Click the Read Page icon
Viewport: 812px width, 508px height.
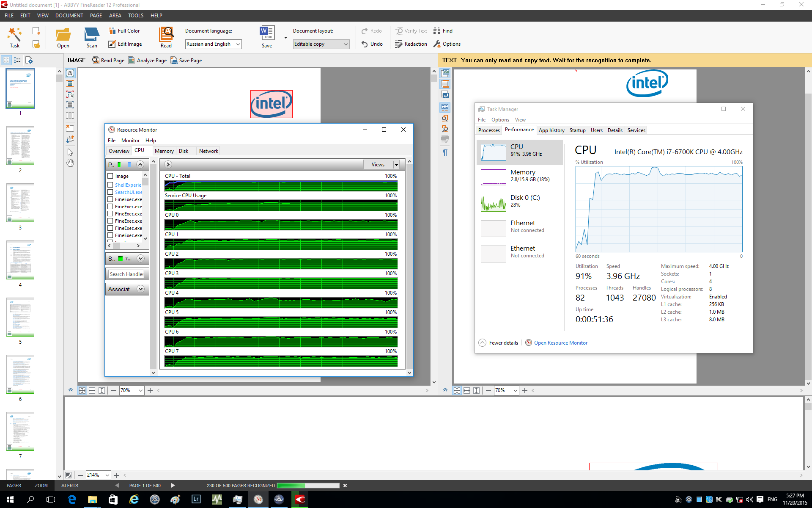(96, 60)
